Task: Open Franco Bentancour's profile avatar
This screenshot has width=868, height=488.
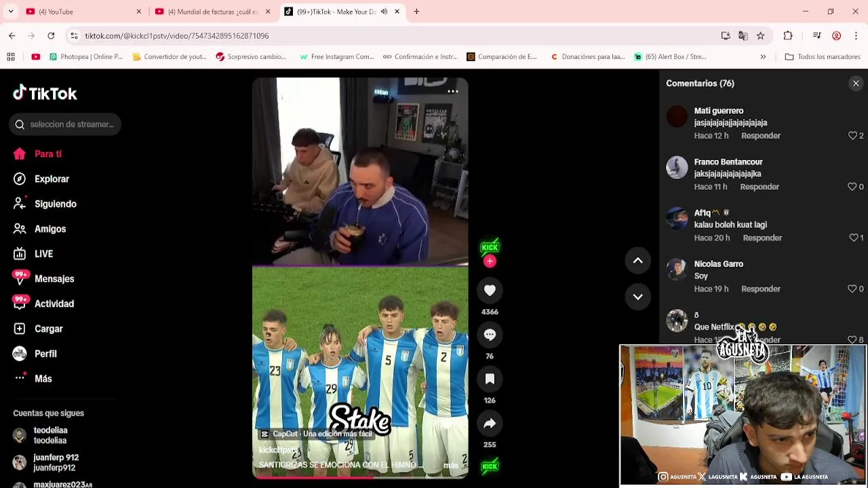Action: (677, 167)
